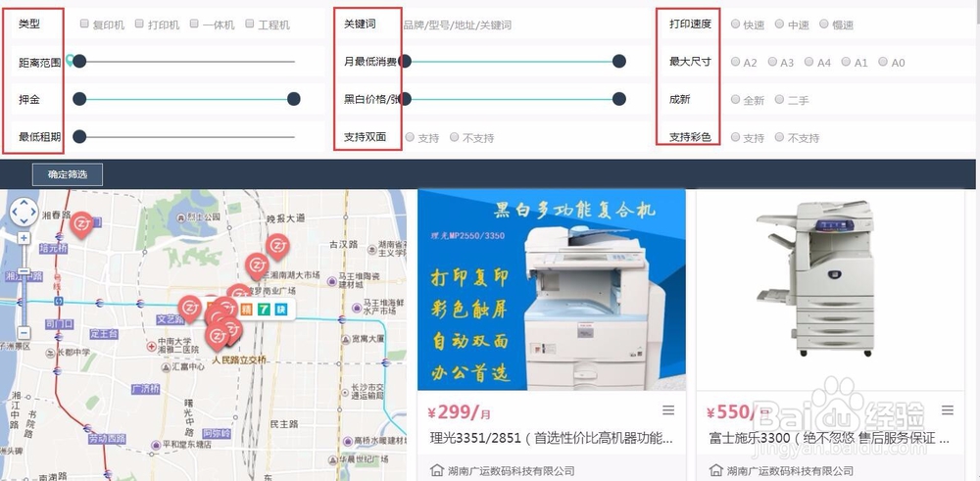This screenshot has height=481, width=980.
Task: Click the 确定筛选 button
Action: tap(68, 175)
